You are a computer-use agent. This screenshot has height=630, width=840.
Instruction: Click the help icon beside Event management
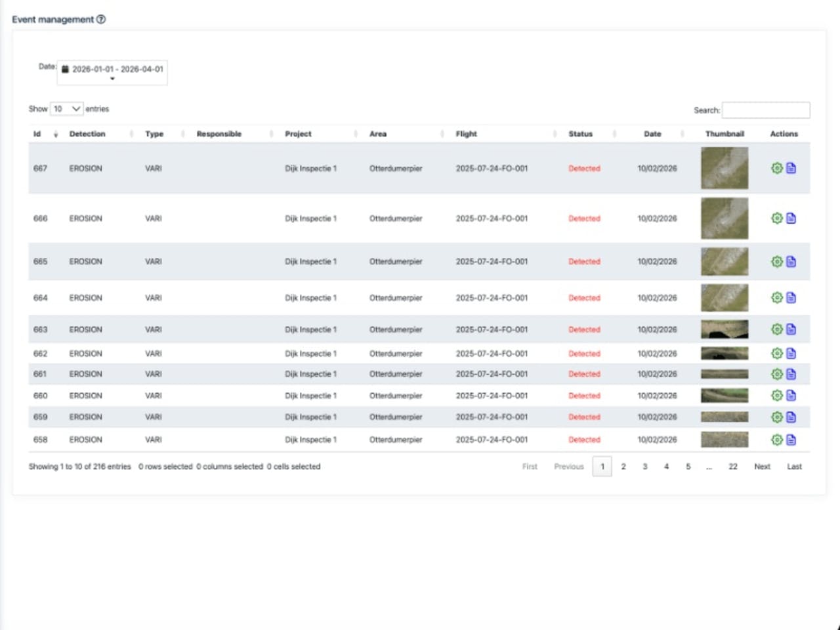[101, 19]
